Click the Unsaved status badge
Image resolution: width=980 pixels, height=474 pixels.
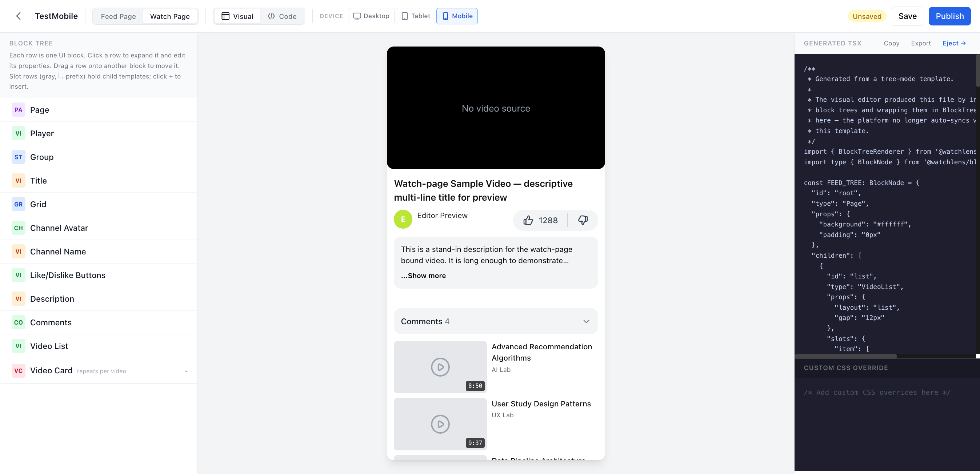pos(867,16)
